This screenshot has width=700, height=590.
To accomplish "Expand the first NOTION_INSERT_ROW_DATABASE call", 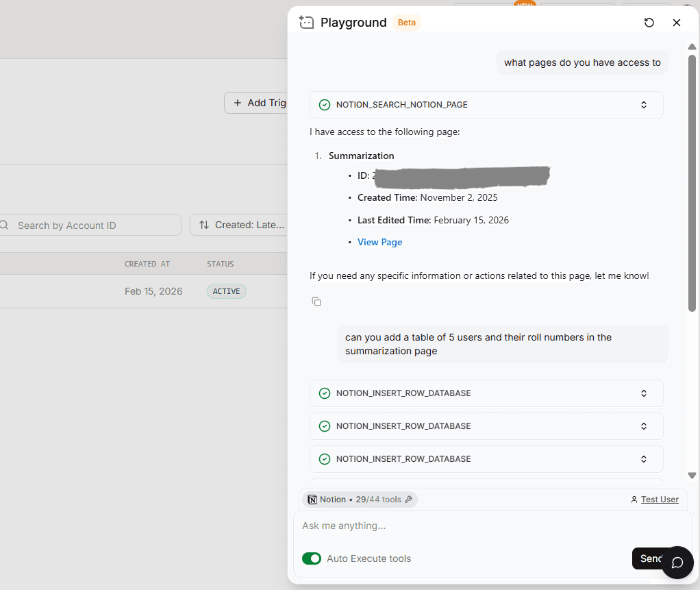I will [x=644, y=393].
